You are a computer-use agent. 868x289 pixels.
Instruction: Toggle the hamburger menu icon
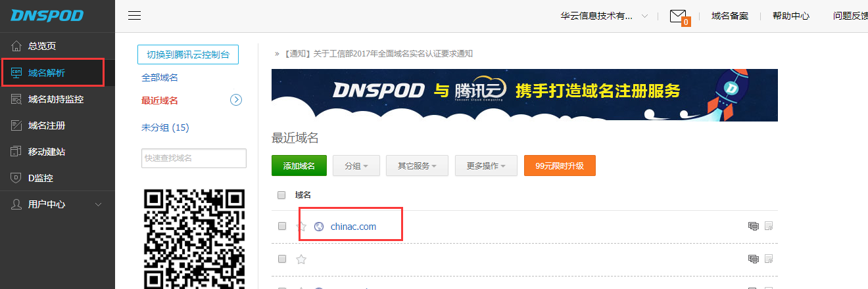tap(134, 16)
